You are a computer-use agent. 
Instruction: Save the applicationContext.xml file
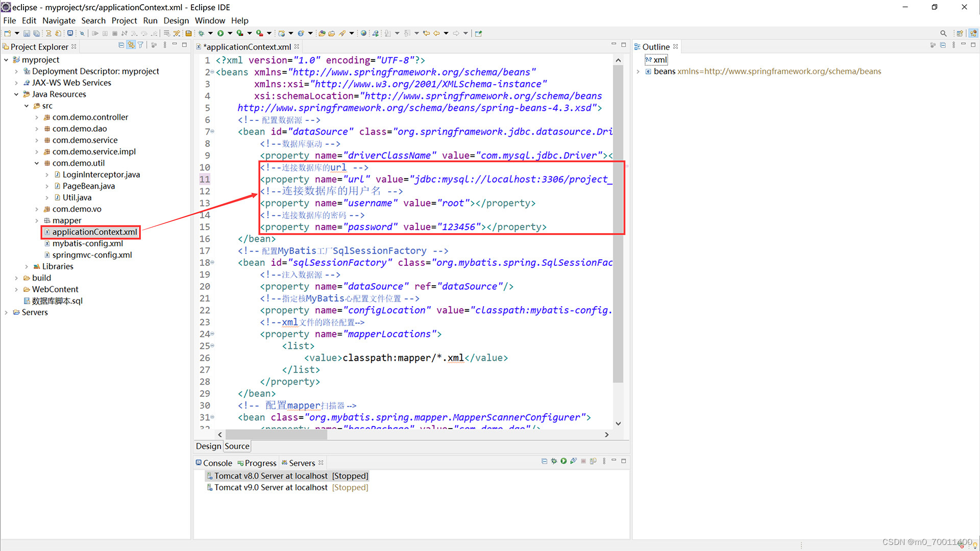[27, 33]
